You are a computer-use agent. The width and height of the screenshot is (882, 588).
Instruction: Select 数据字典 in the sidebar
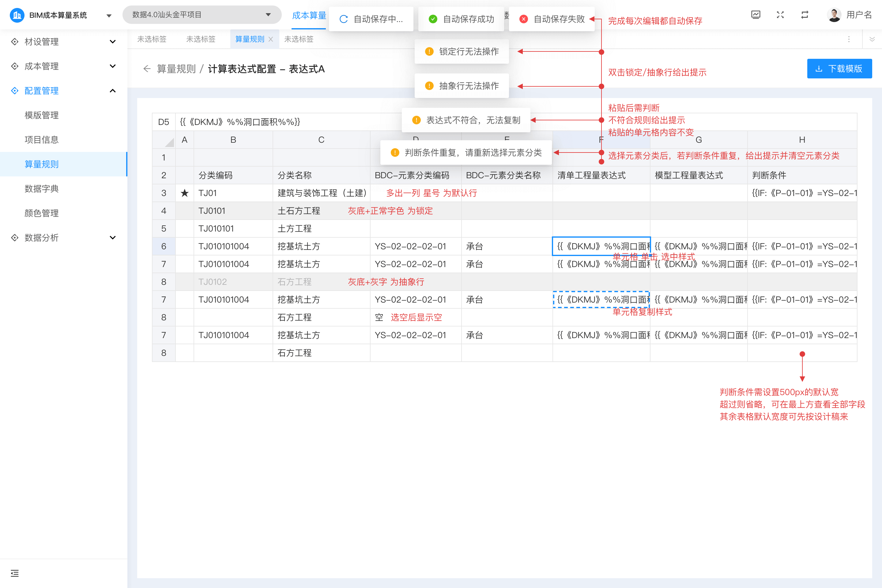[42, 189]
